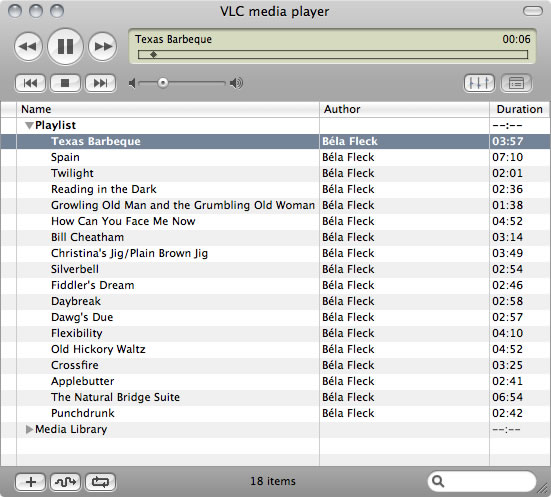Image resolution: width=551 pixels, height=497 pixels.
Task: Select the Old Hickory Waltz track
Action: pos(98,349)
